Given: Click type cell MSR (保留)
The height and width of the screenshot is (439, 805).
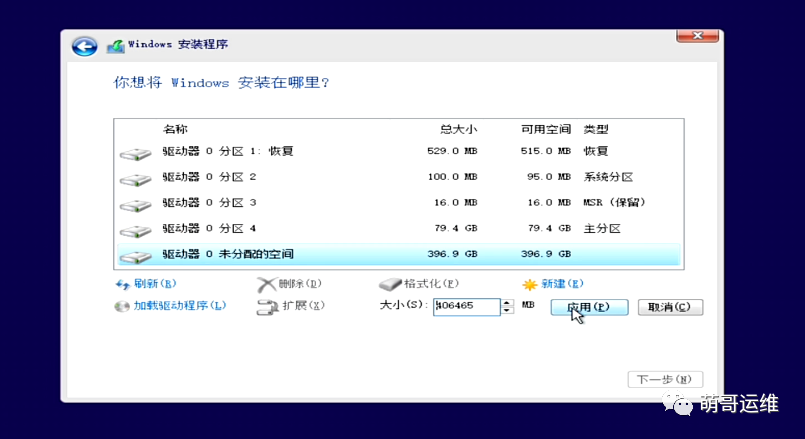Looking at the screenshot, I should click(614, 202).
